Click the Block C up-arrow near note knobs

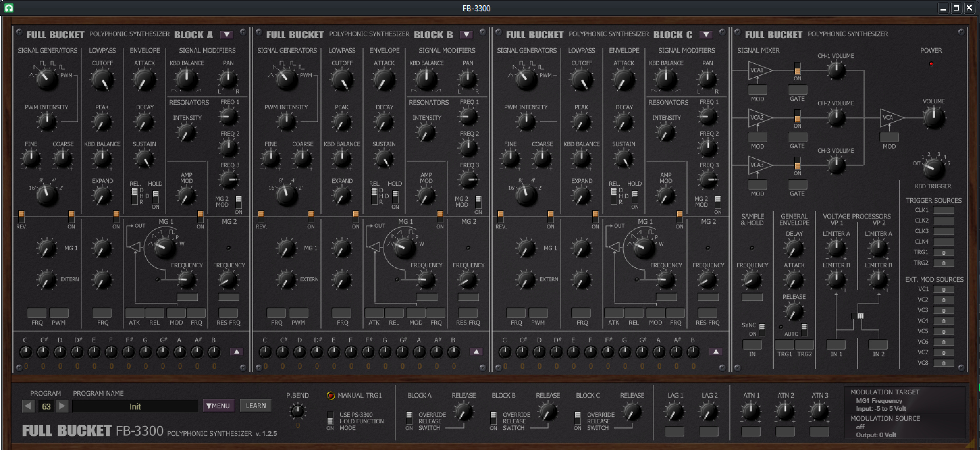point(716,352)
